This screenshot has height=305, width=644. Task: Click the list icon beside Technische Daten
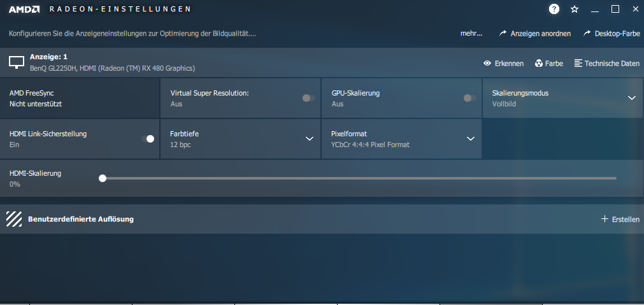coord(578,63)
